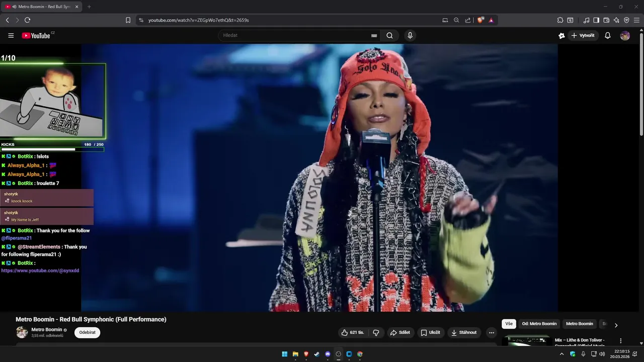Open Discord from the taskbar
The height and width of the screenshot is (362, 644).
[328, 354]
